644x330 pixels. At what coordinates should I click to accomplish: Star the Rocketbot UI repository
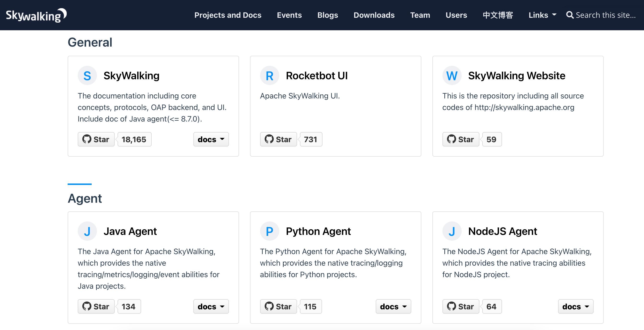click(278, 139)
